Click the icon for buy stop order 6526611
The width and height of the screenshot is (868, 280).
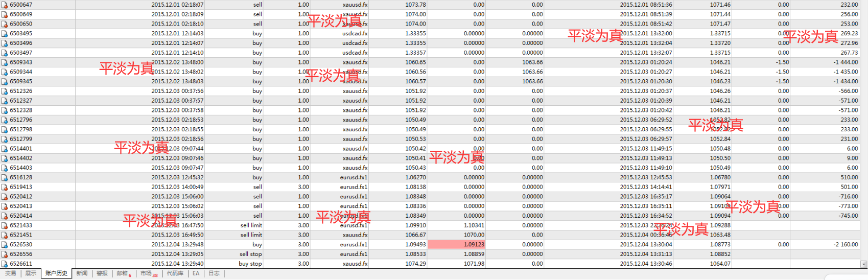pyautogui.click(x=5, y=264)
